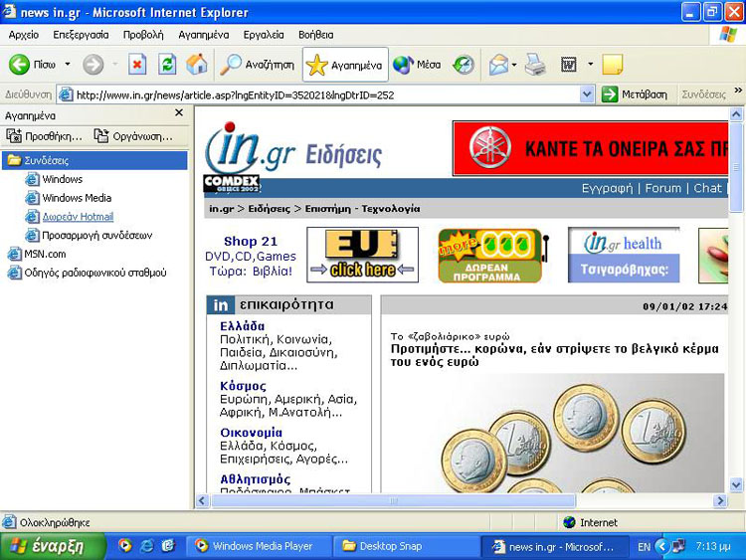Click the down arrow on the vertical scrollbar
Image resolution: width=746 pixels, height=560 pixels.
[736, 485]
